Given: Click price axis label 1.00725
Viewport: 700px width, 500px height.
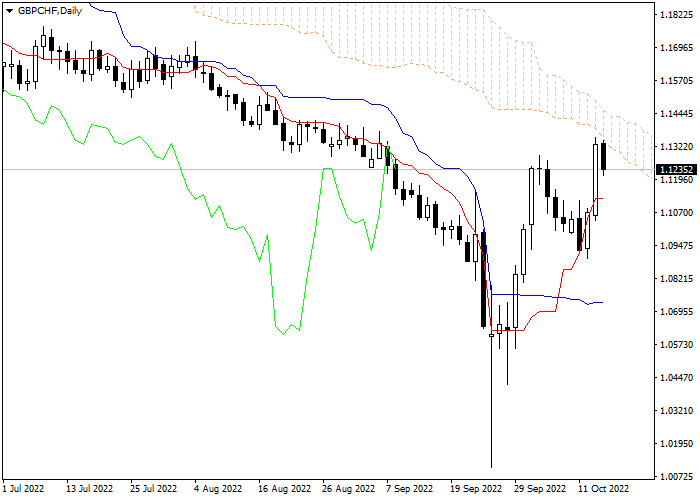Looking at the screenshot, I should [x=676, y=477].
